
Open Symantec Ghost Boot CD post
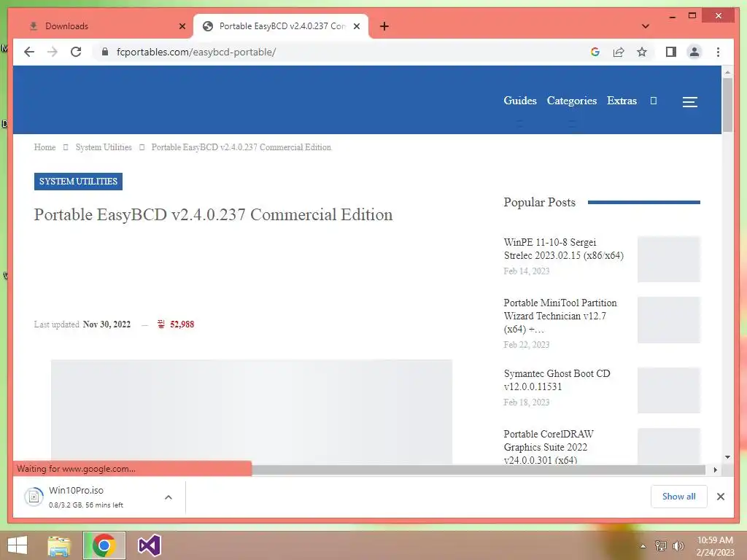pos(557,380)
